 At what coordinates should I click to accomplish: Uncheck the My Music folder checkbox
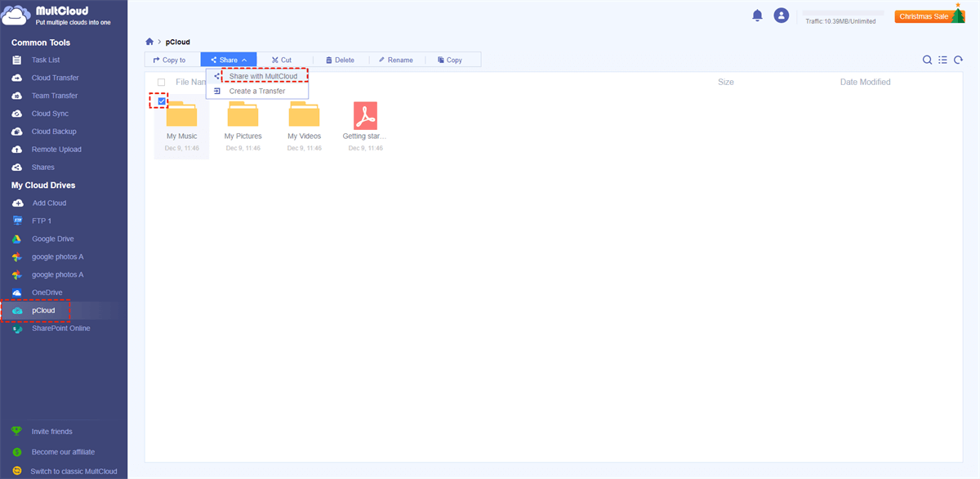pos(162,101)
